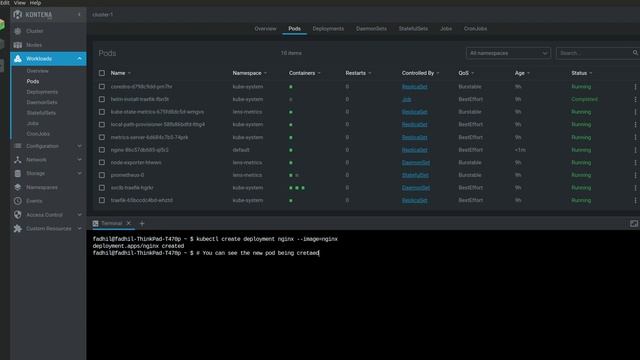Switch to the DaemonSets tab
The height and width of the screenshot is (360, 640).
click(371, 29)
